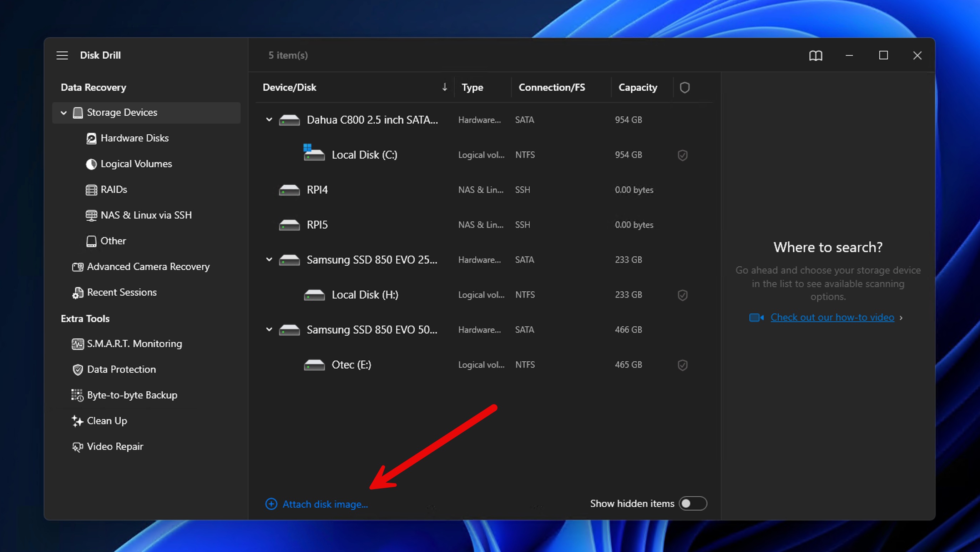Collapse the Dahua C800 disk row

[x=269, y=120]
